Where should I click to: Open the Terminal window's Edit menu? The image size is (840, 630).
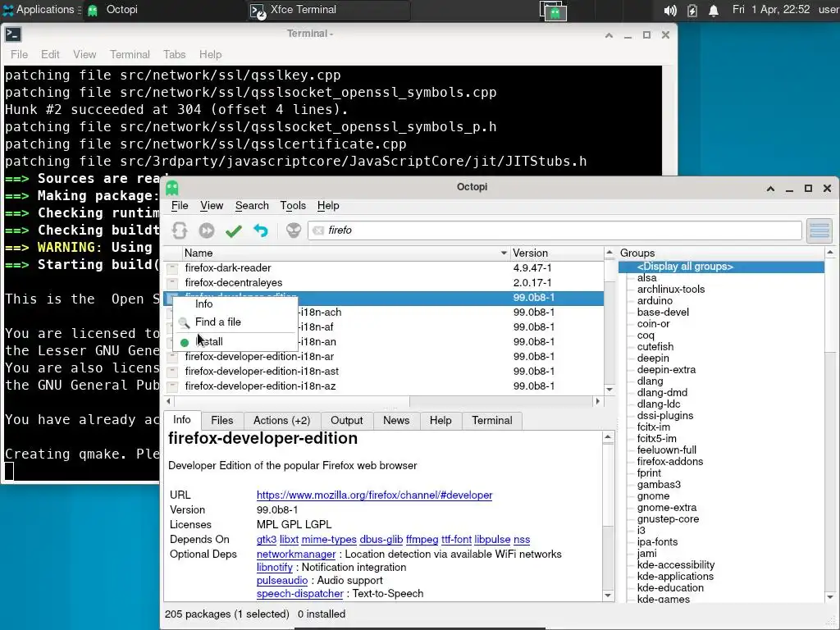click(x=50, y=55)
